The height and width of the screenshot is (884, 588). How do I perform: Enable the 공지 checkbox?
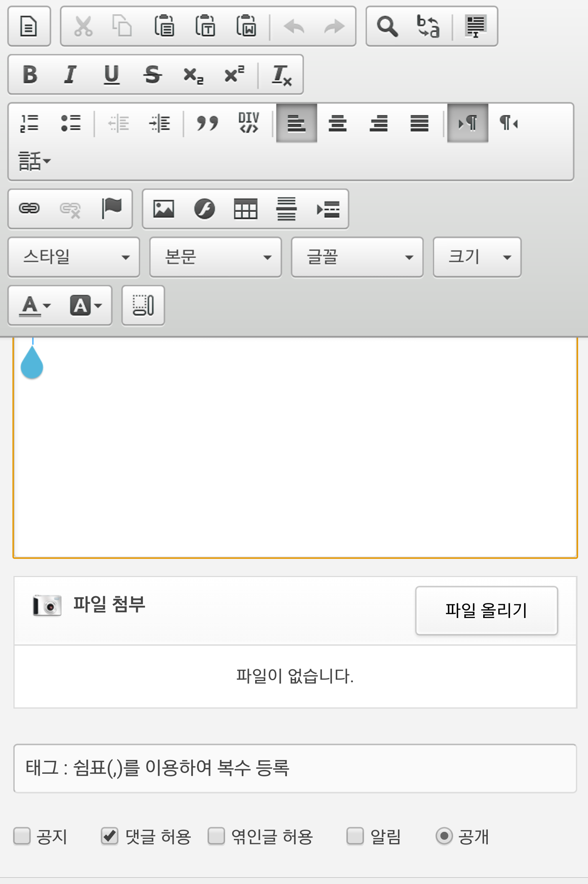(22, 836)
